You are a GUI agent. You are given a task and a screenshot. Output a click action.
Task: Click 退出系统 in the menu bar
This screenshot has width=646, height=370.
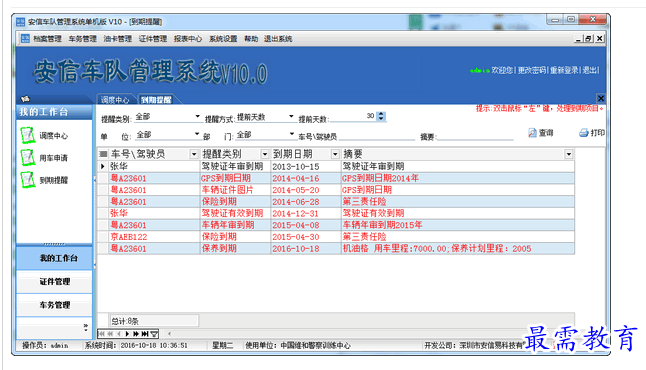[x=278, y=39]
